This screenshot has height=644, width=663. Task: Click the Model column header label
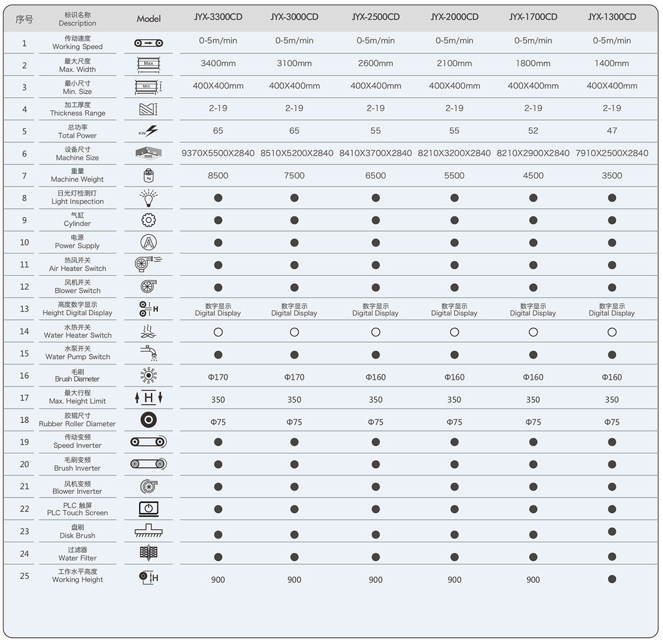(149, 19)
